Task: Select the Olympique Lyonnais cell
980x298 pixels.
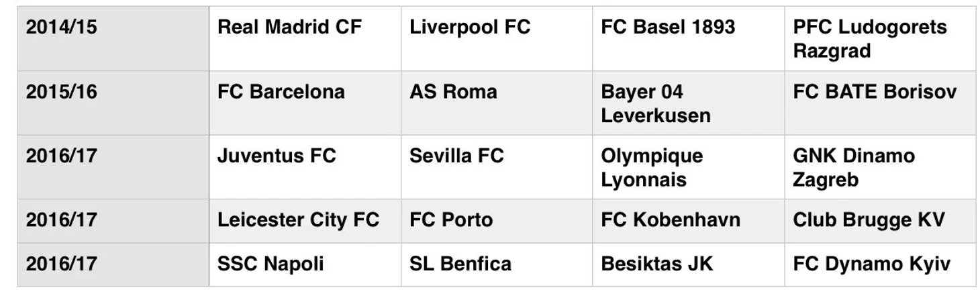Action: [688, 166]
